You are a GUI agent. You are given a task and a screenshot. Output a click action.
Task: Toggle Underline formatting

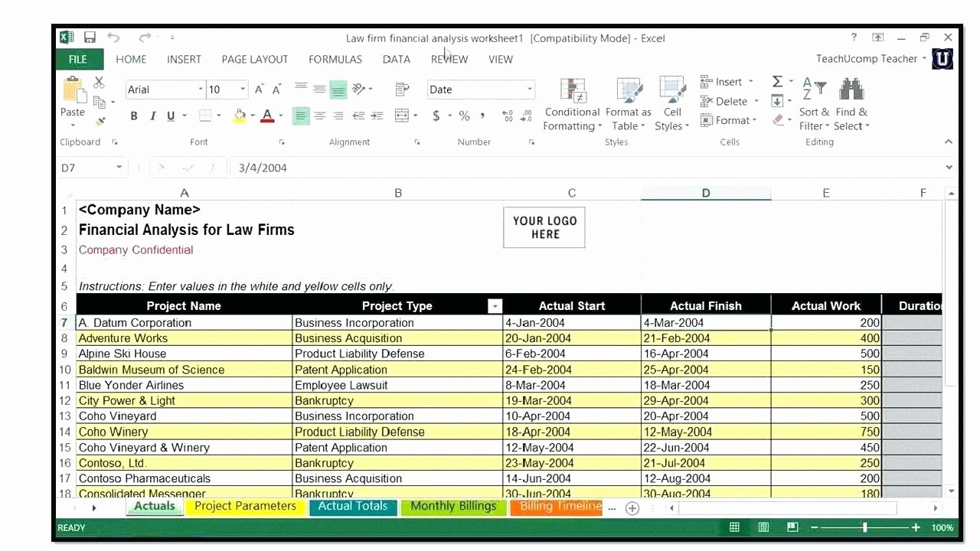tap(171, 116)
